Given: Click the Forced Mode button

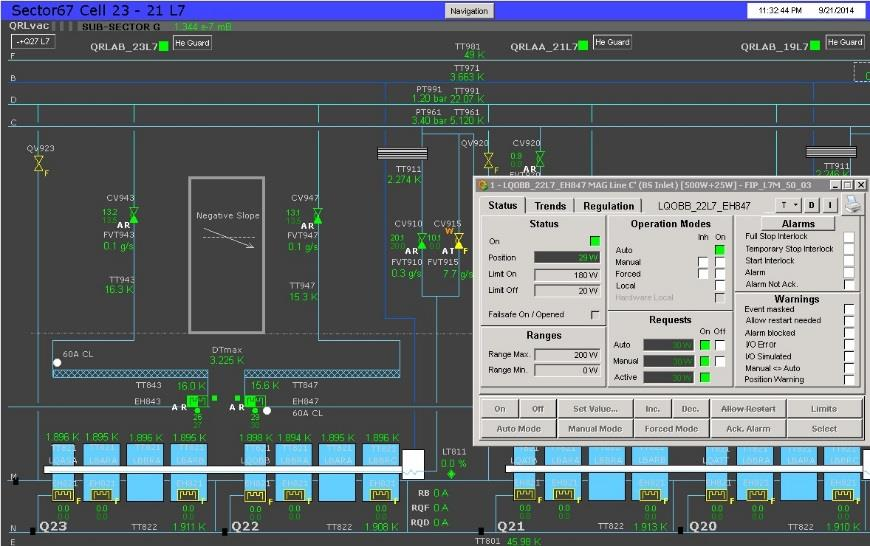Looking at the screenshot, I should click(x=671, y=429).
